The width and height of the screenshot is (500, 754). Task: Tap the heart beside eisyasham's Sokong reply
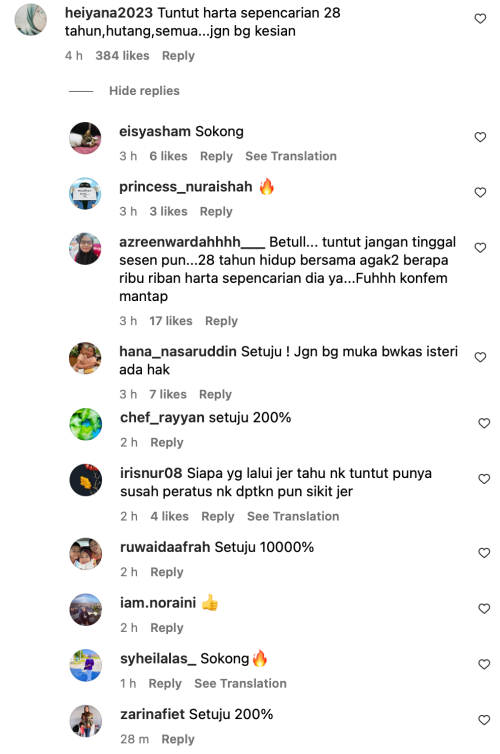coord(480,137)
